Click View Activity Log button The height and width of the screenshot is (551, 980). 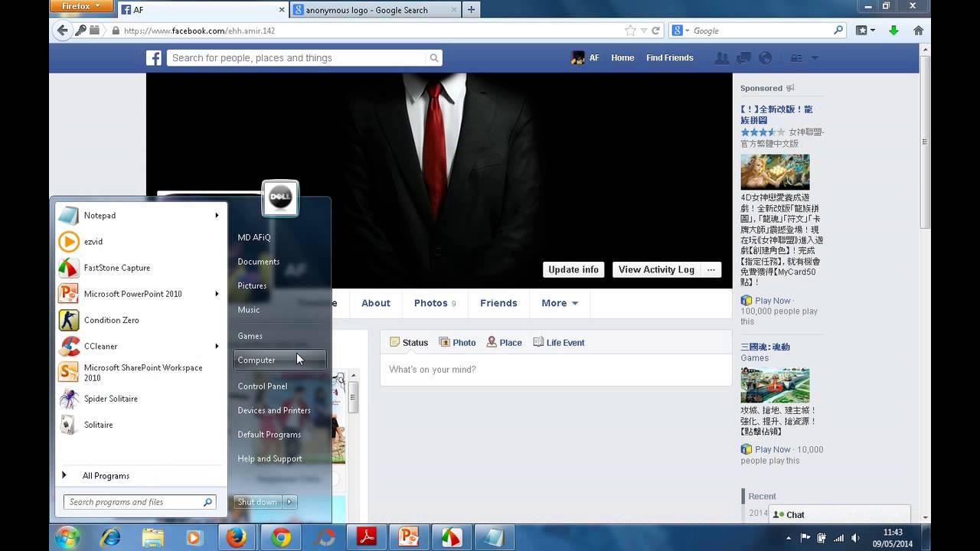[656, 269]
